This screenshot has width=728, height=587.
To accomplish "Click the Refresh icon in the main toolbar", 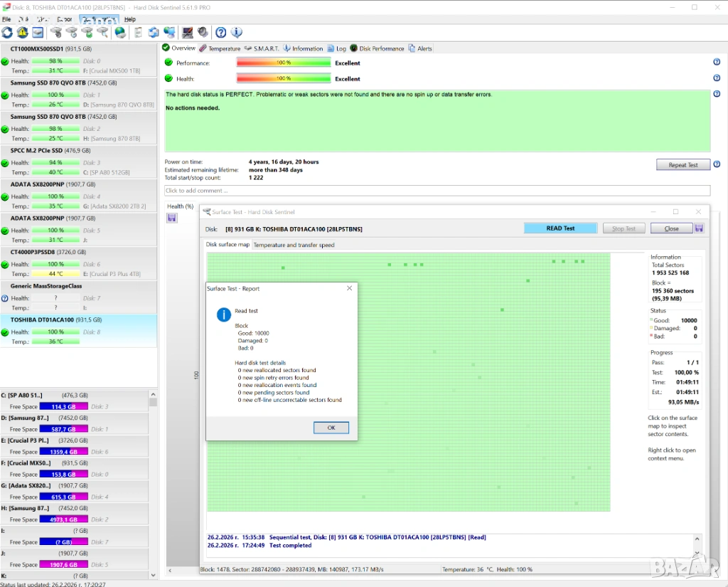I will pyautogui.click(x=7, y=33).
